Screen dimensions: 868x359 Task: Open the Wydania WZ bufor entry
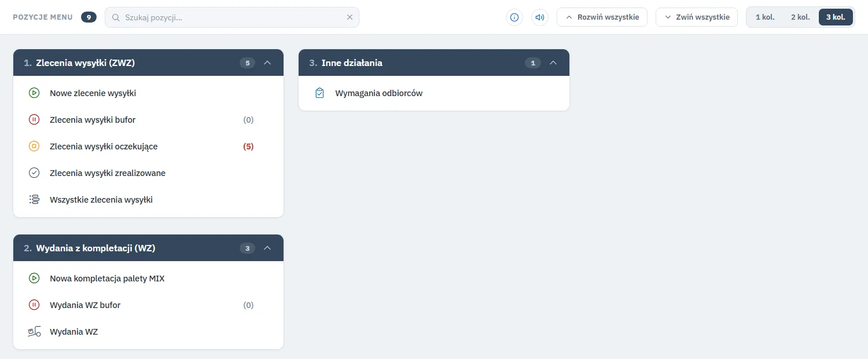tap(148, 305)
